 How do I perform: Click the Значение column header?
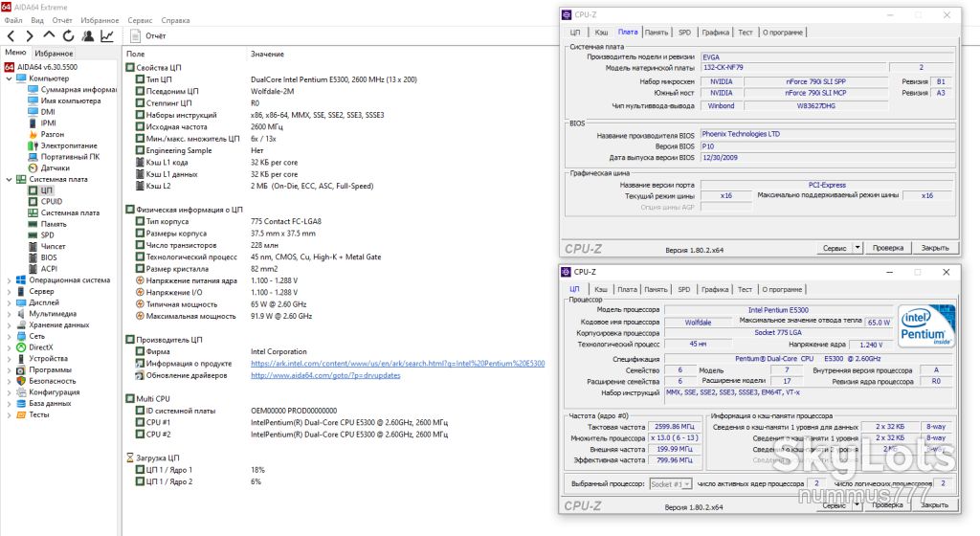[x=268, y=55]
